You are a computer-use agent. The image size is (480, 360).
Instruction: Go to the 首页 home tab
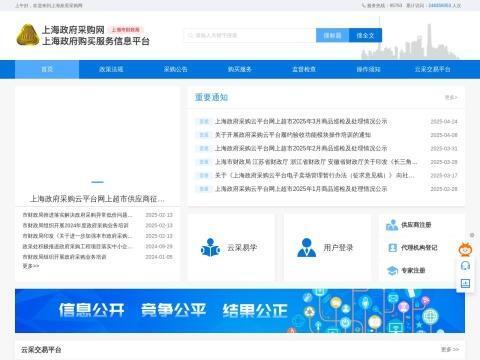(x=47, y=69)
